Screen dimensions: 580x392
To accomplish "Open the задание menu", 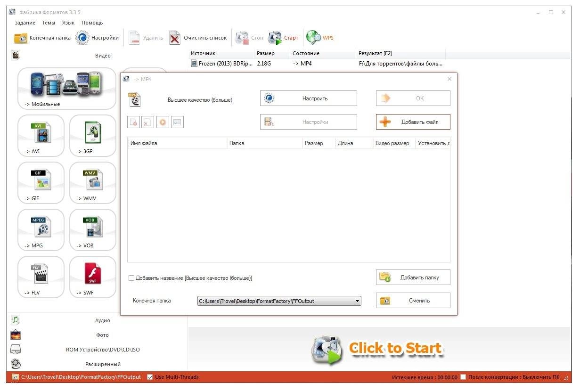I will tap(25, 23).
